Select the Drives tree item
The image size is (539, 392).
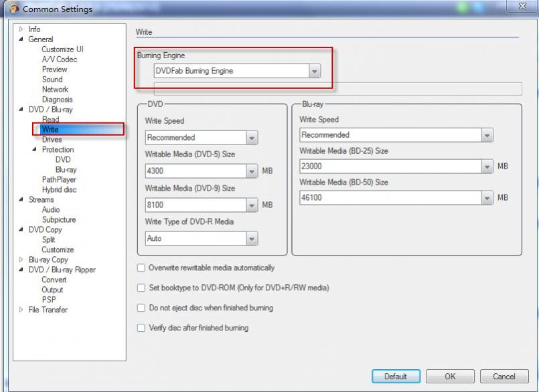[52, 140]
